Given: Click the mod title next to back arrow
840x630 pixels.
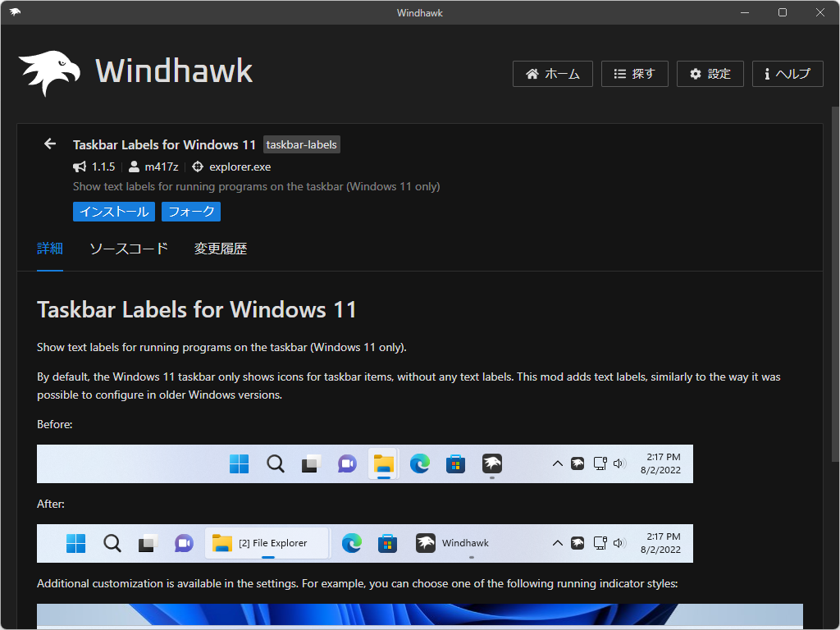Looking at the screenshot, I should click(164, 144).
